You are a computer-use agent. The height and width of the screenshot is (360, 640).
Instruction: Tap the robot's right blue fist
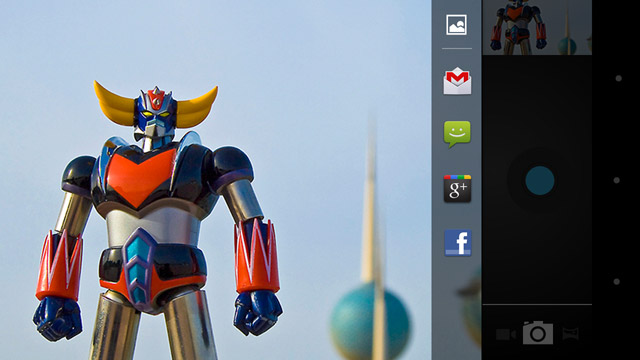258,312
